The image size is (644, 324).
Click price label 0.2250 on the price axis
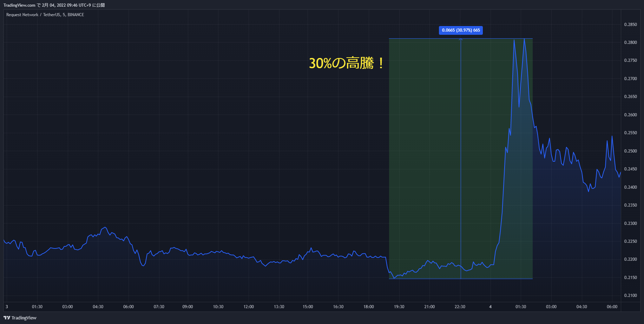[630, 241]
